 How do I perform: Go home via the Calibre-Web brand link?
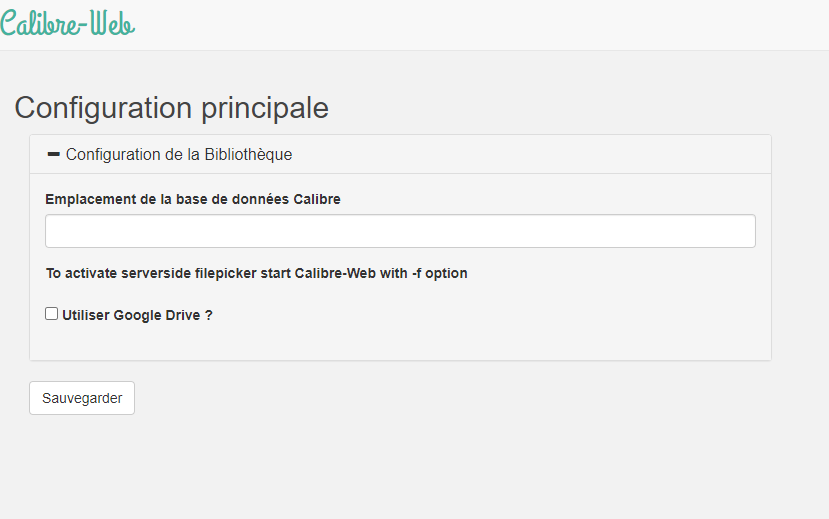point(67,23)
